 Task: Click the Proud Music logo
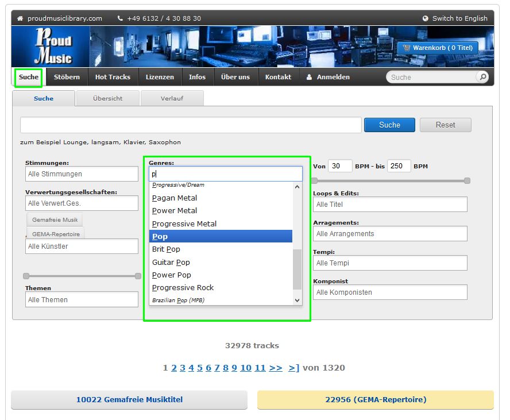[53, 46]
